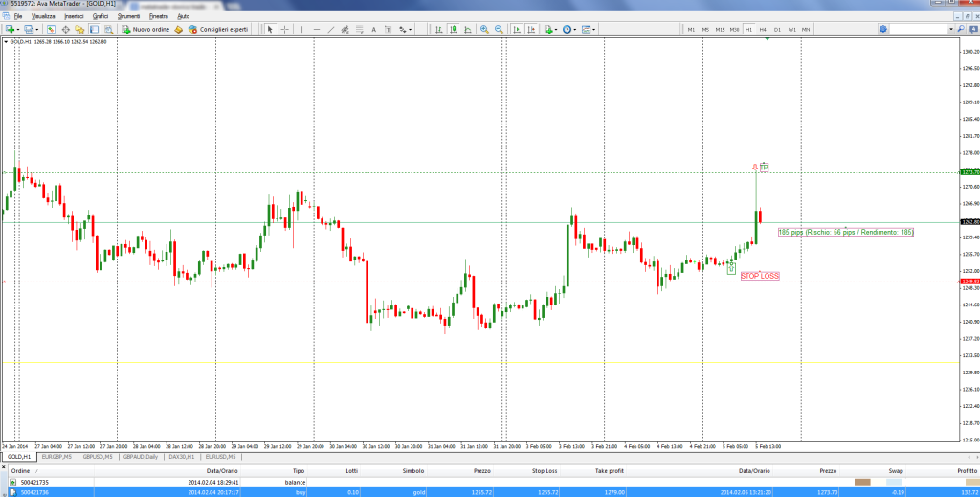This screenshot has width=980, height=497.
Task: Open the Strumenti menu
Action: click(129, 15)
